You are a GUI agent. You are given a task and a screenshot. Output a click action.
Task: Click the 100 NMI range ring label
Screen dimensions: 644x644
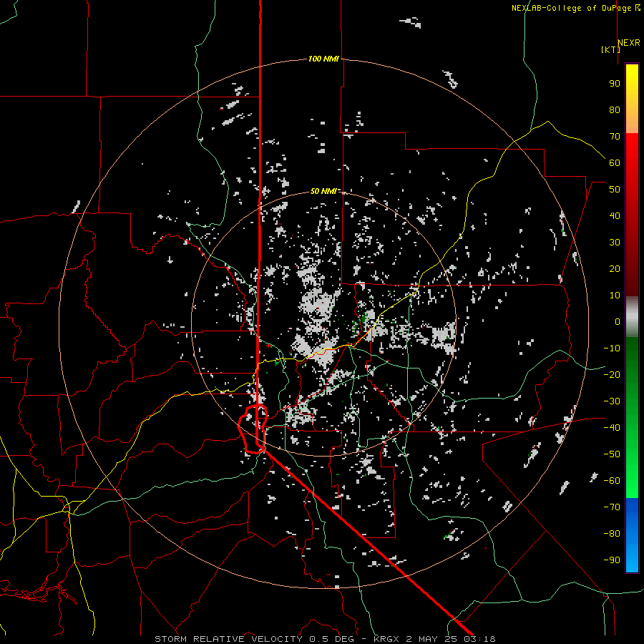(x=323, y=59)
